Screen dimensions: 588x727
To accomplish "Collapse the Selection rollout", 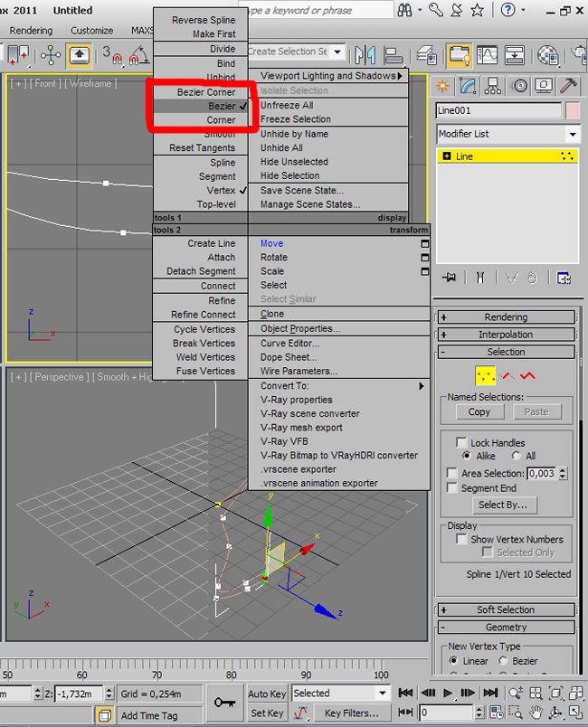I will pos(506,352).
